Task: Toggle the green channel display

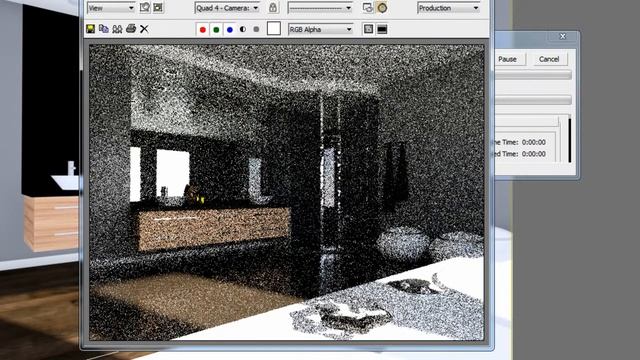Action: tap(216, 29)
